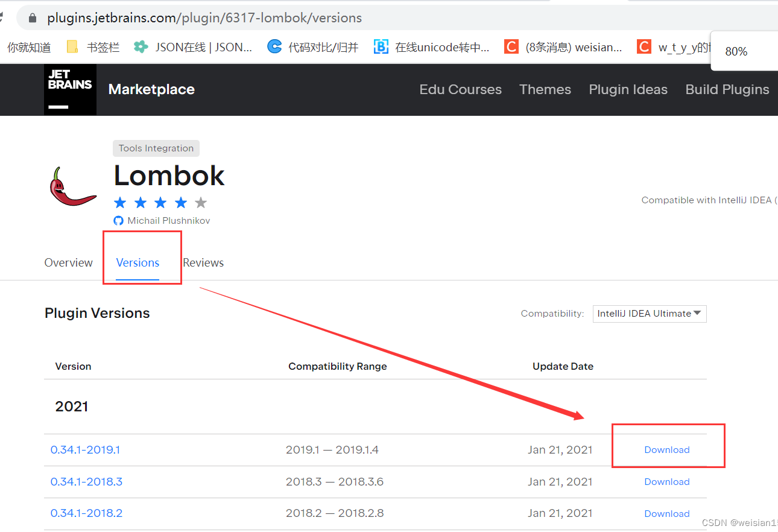
Task: Open the 在线unicode转中 bookmark
Action: pyautogui.click(x=432, y=46)
